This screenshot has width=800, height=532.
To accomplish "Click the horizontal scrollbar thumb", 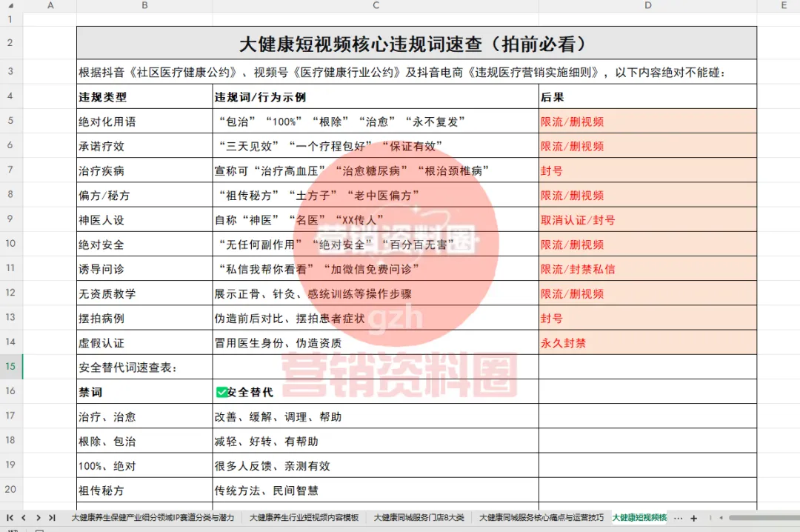I will point(764,518).
